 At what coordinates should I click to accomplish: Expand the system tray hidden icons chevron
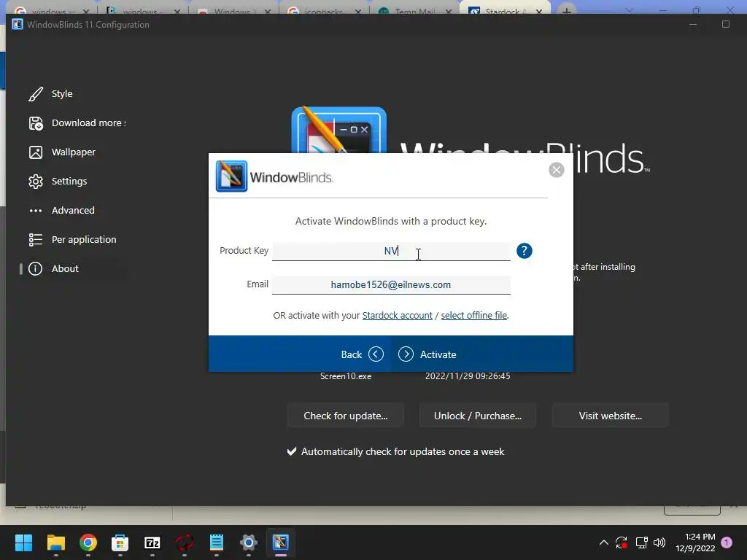(x=603, y=542)
